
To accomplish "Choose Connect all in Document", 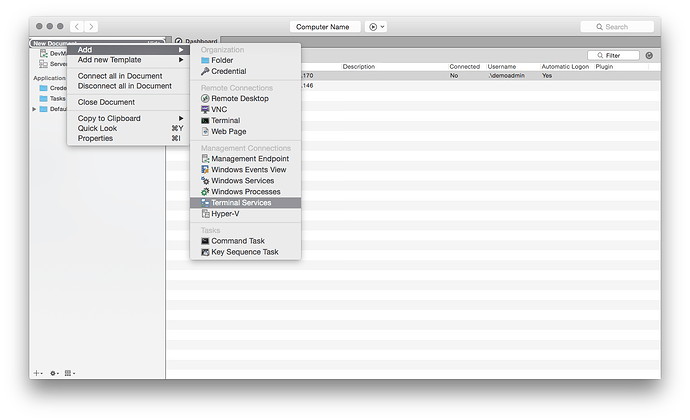I will pos(120,76).
